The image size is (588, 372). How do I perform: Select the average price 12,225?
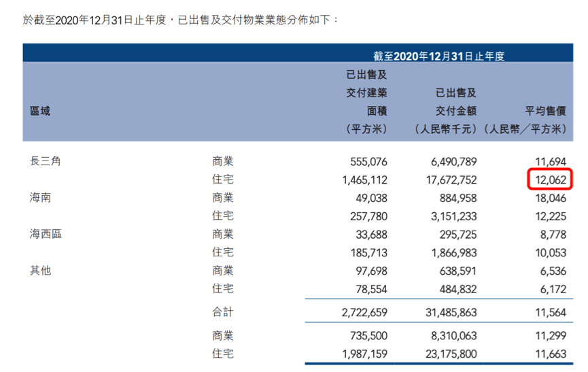coord(551,216)
